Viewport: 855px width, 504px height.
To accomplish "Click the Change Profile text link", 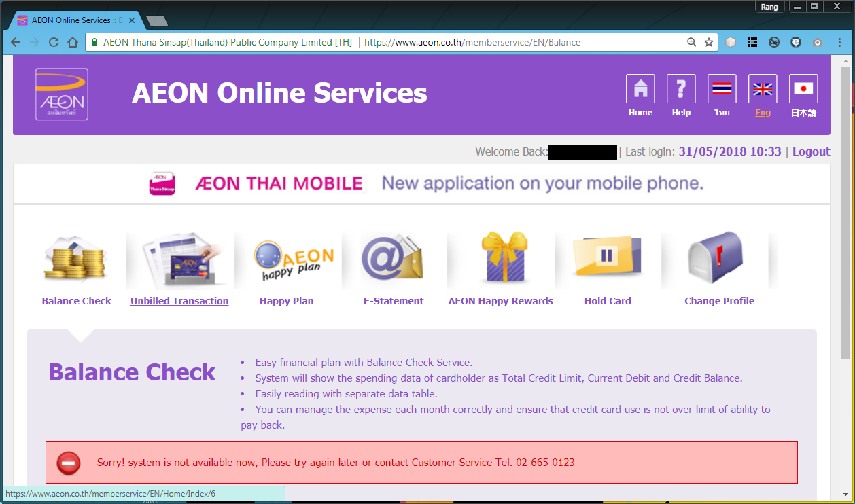I will coord(719,301).
